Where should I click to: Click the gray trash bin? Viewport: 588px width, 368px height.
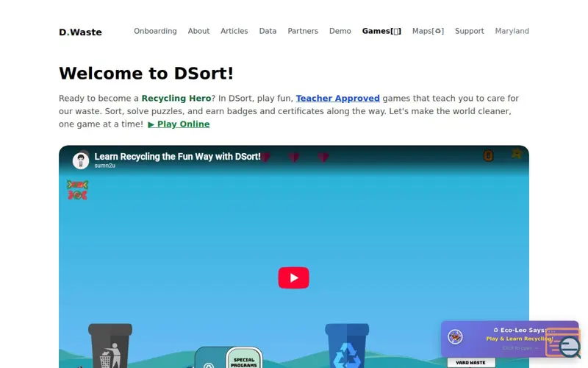tap(110, 345)
